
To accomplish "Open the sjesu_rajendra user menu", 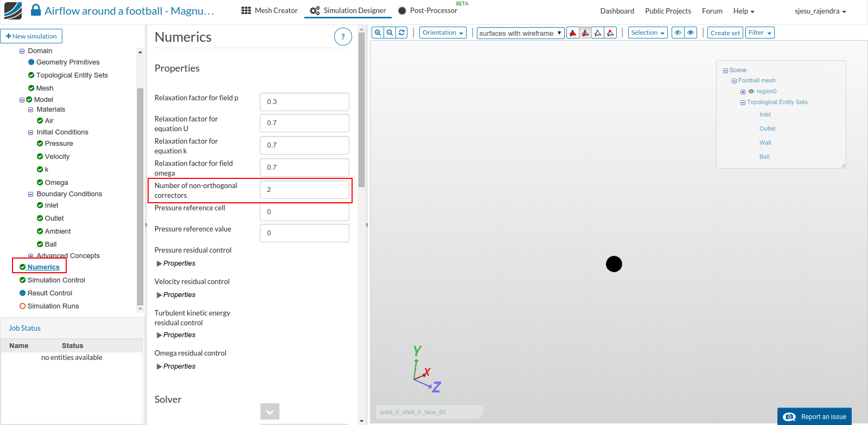I will [820, 11].
